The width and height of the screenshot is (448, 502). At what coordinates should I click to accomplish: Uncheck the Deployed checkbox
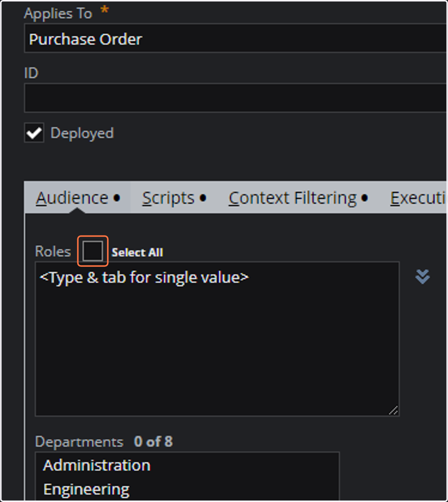pyautogui.click(x=34, y=133)
